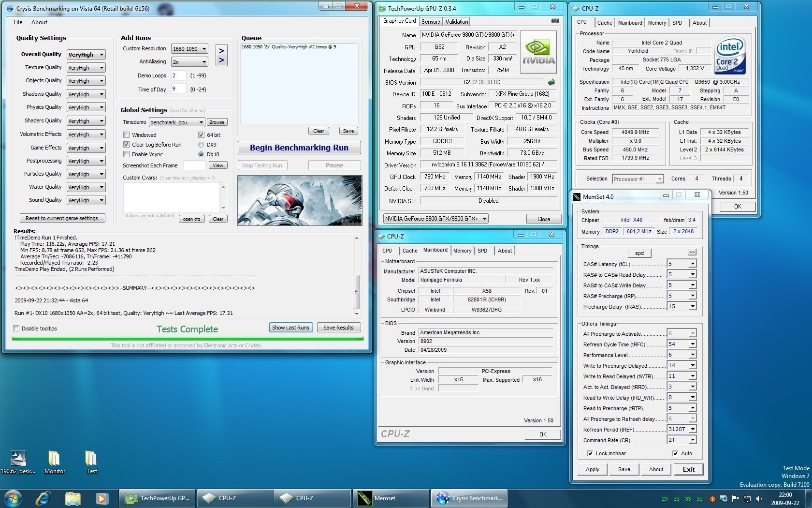Click Show Last Runs button

(x=290, y=328)
